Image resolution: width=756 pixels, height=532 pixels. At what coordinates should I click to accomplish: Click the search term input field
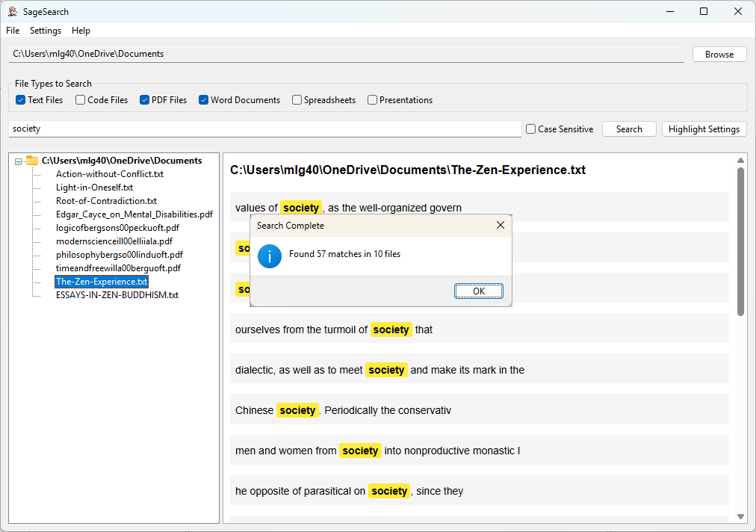(x=265, y=129)
